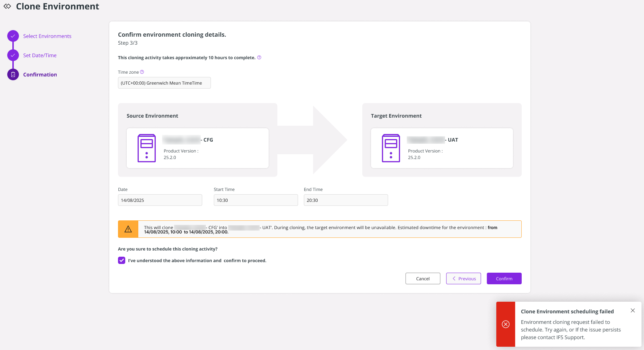
Task: Go to Set Date/Time step
Action: click(40, 55)
